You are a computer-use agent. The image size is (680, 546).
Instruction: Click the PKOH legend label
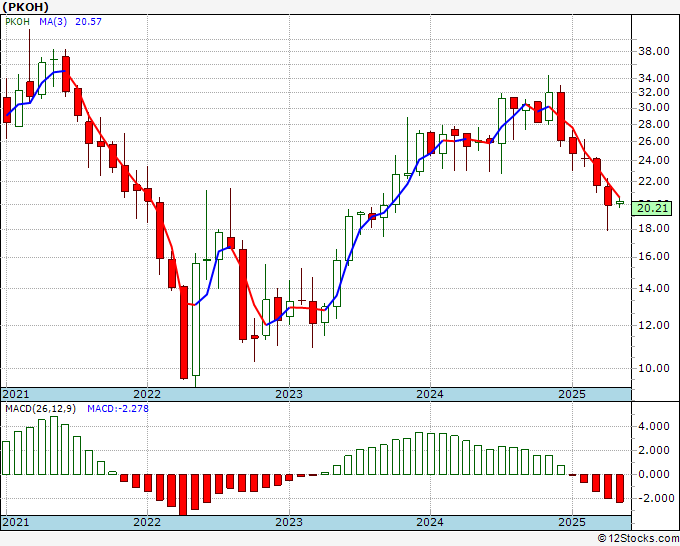tap(17, 21)
